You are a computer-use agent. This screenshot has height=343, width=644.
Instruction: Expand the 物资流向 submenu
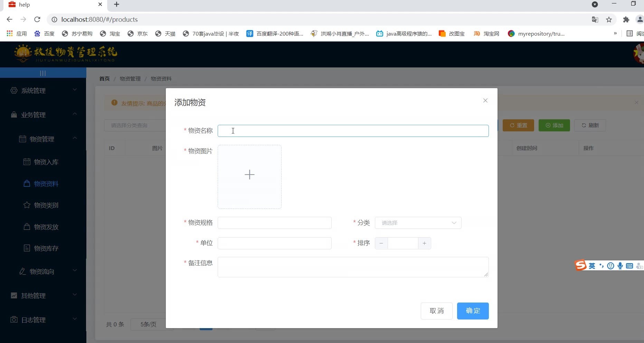click(43, 271)
